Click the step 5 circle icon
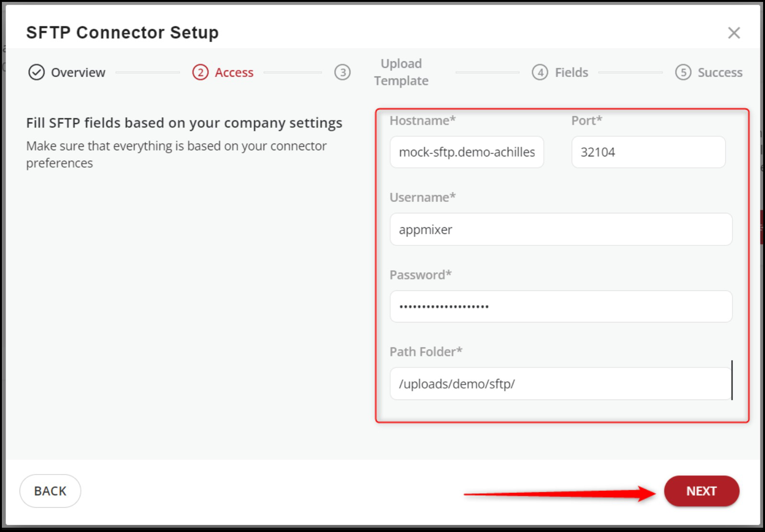Screen dimensions: 765x532 tap(683, 72)
